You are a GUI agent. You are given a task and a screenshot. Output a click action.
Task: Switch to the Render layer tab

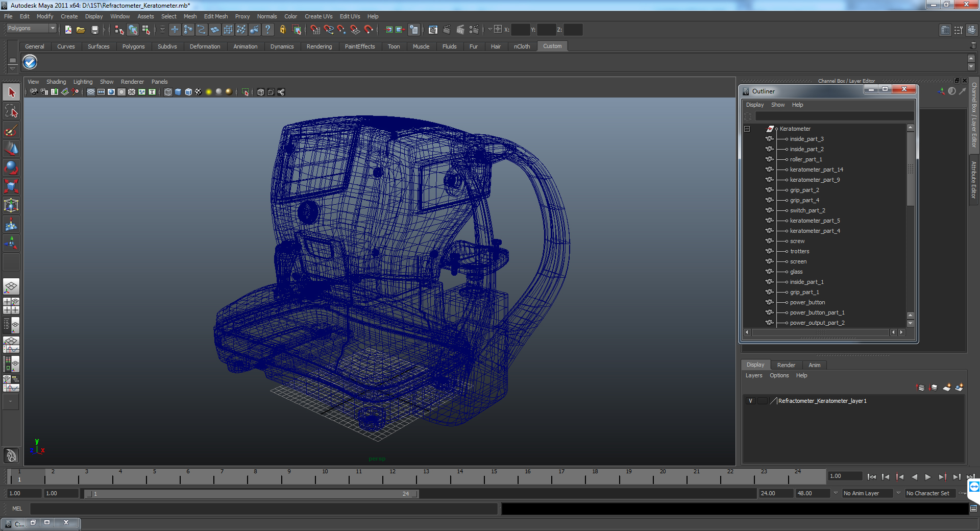(x=786, y=365)
